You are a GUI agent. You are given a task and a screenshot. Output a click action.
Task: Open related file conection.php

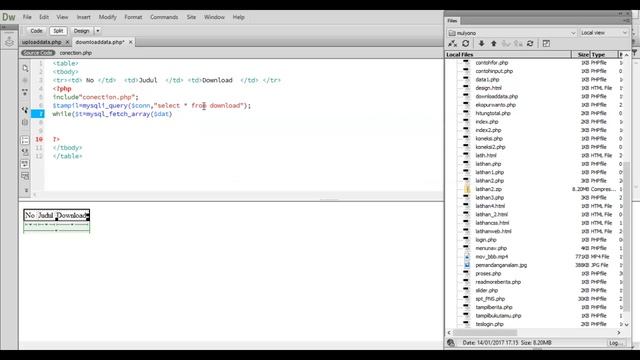pyautogui.click(x=76, y=53)
